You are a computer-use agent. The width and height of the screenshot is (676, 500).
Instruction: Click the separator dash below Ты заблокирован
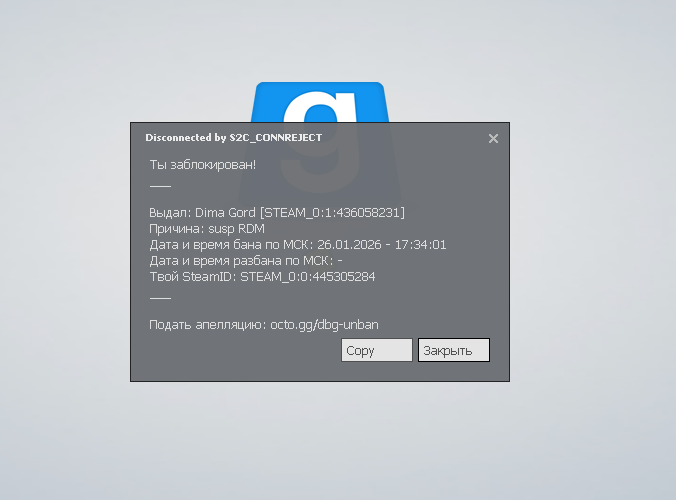point(160,186)
